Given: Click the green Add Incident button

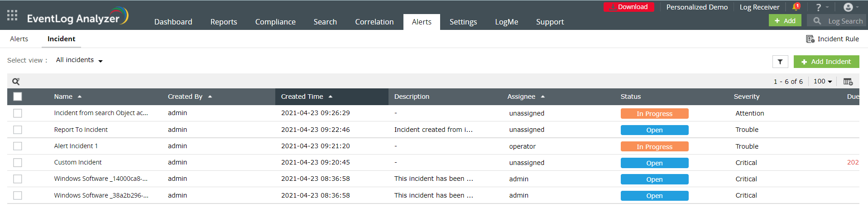Looking at the screenshot, I should (826, 62).
